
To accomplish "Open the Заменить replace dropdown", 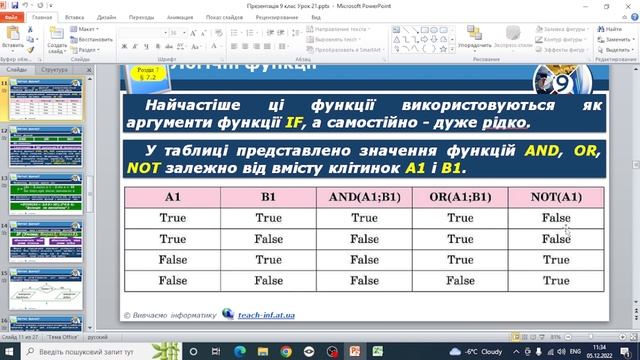I will pyautogui.click(x=616, y=40).
